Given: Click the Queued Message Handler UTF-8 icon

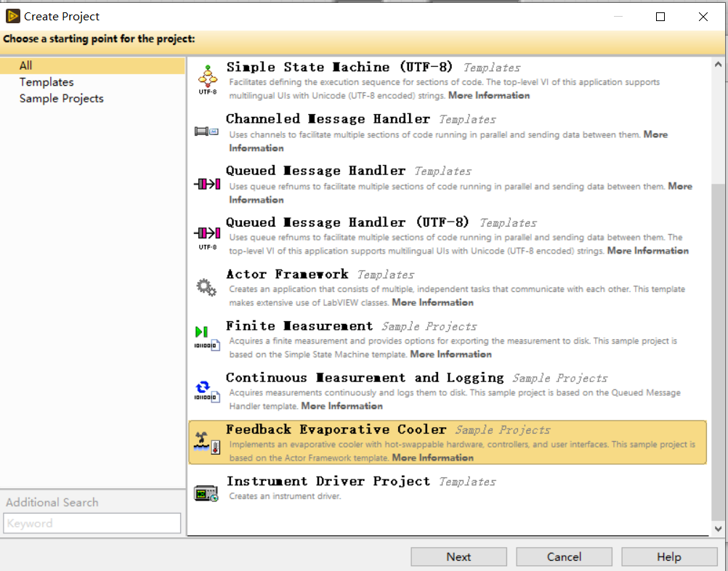Looking at the screenshot, I should coord(207,238).
